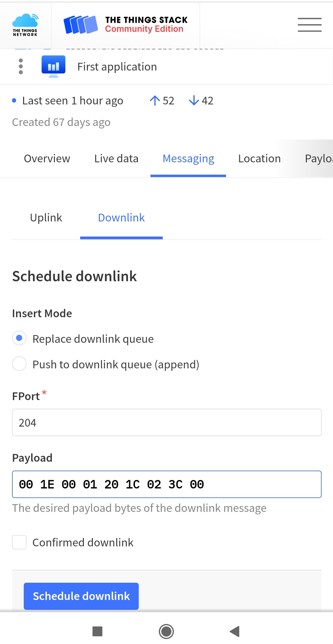Click the uplink count arrow icon
This screenshot has width=333, height=644.
point(154,101)
